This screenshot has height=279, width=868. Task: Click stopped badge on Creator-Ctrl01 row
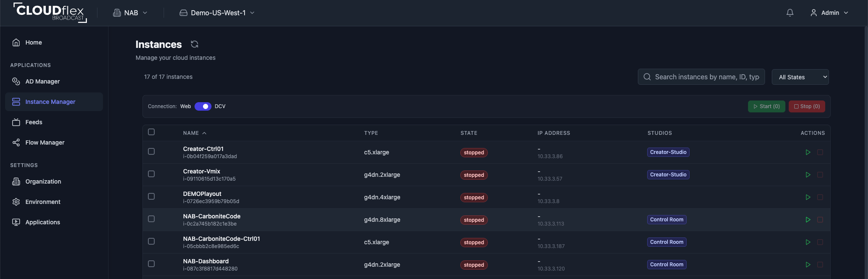[474, 153]
